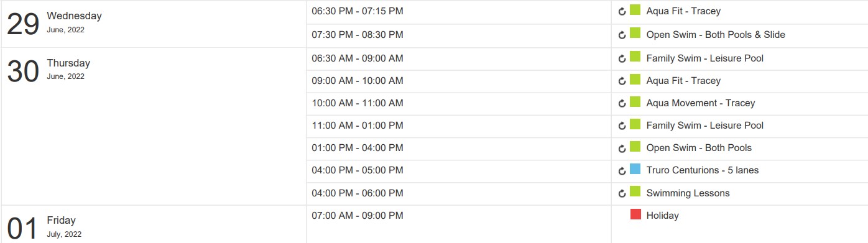Click recurring icon for Thursday Aqua Fit - Tracey

click(x=622, y=81)
